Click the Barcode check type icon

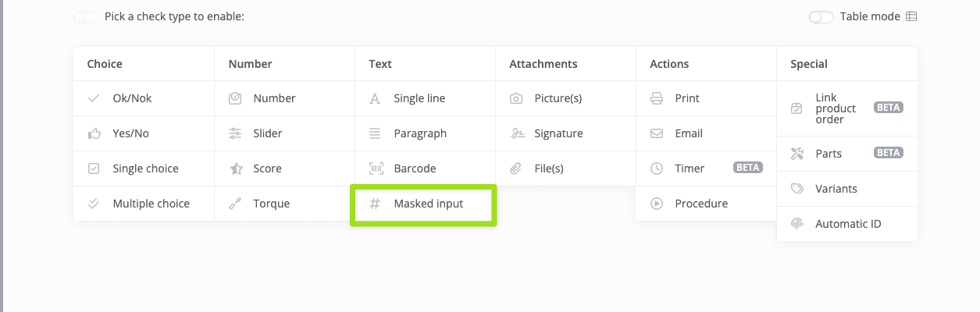(x=376, y=169)
